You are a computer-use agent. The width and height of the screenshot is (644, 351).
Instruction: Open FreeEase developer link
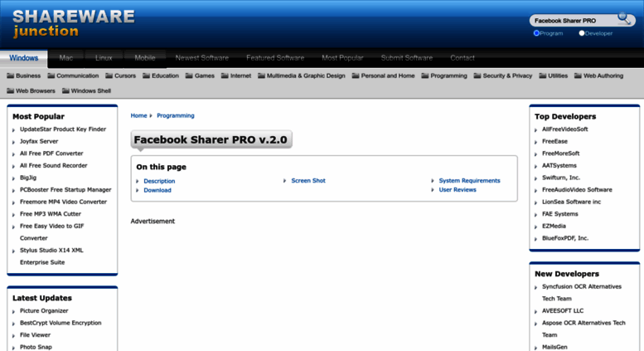click(554, 141)
